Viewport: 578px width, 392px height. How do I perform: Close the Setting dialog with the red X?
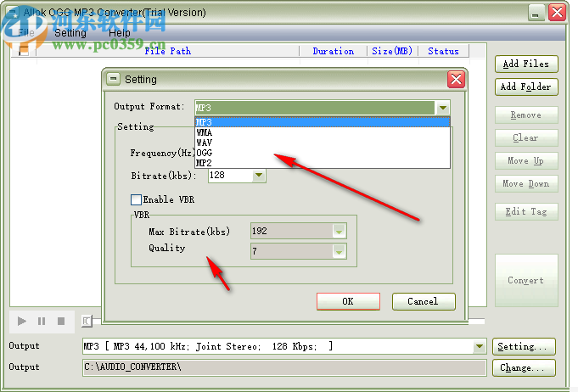(x=456, y=79)
